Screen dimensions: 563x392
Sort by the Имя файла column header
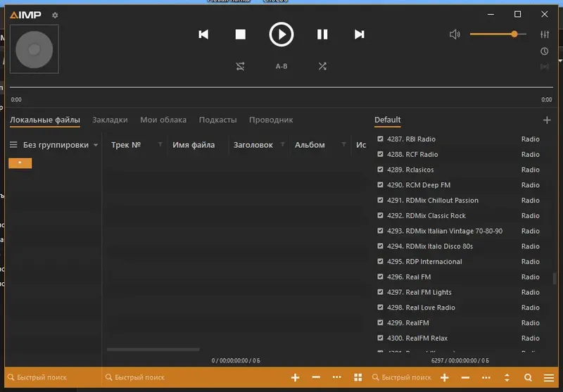point(194,145)
